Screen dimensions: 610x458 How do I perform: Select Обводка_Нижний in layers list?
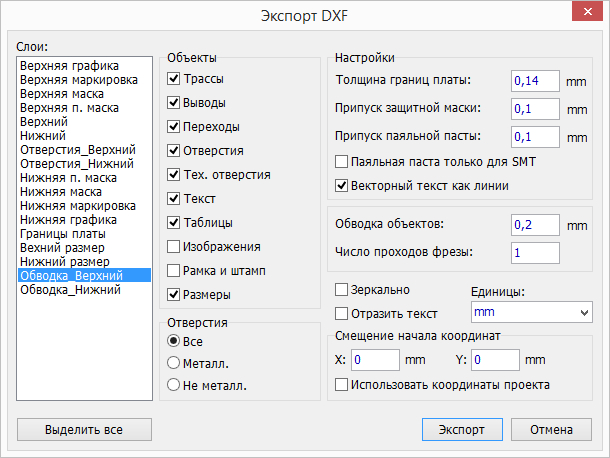[70, 289]
